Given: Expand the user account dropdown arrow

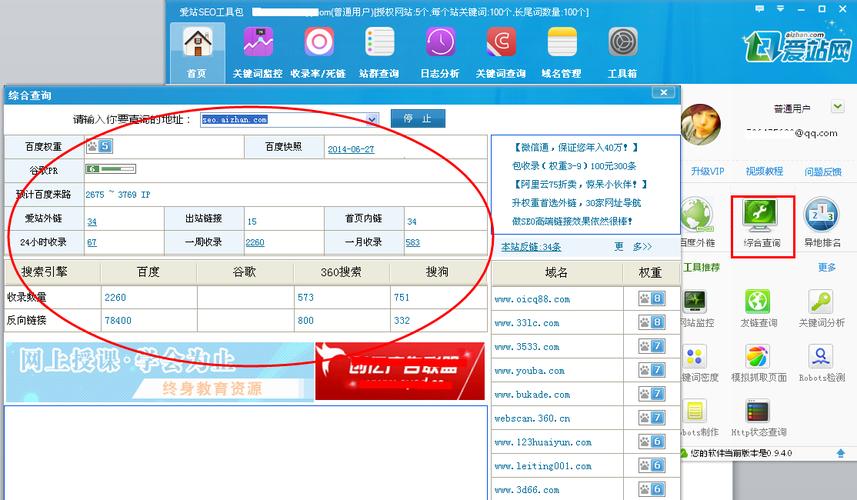Looking at the screenshot, I should [x=837, y=107].
